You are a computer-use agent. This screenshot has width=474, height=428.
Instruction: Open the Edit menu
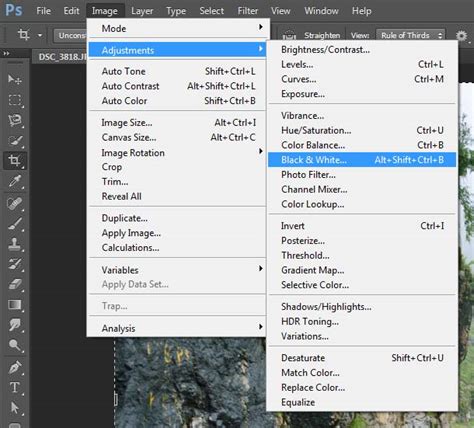[x=71, y=11]
